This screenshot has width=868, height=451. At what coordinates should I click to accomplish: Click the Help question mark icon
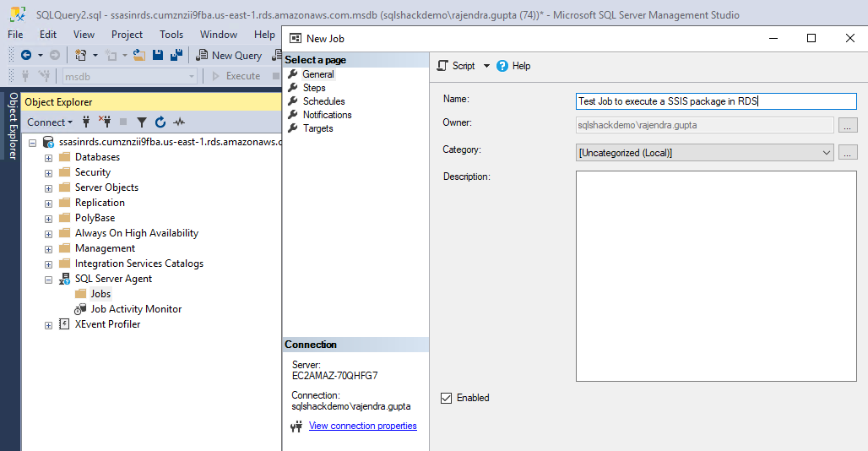(x=502, y=66)
